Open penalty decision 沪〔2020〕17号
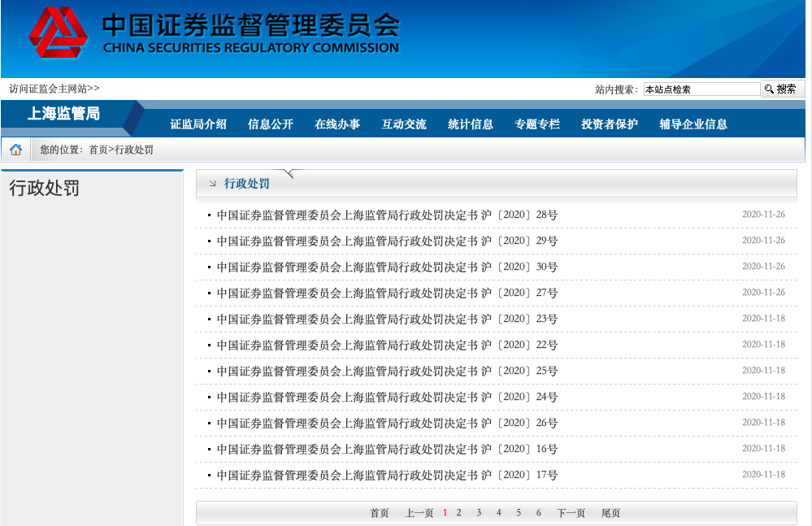The height and width of the screenshot is (526, 812). (387, 476)
